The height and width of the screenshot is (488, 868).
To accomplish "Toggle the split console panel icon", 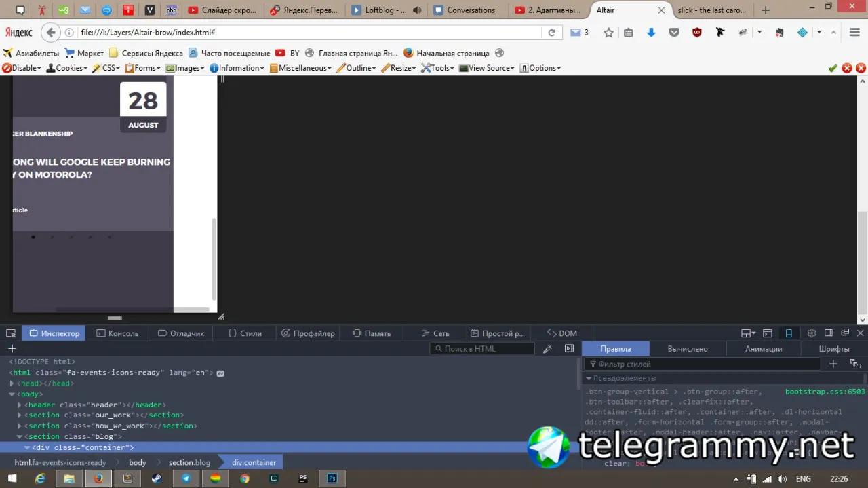I will click(x=768, y=333).
